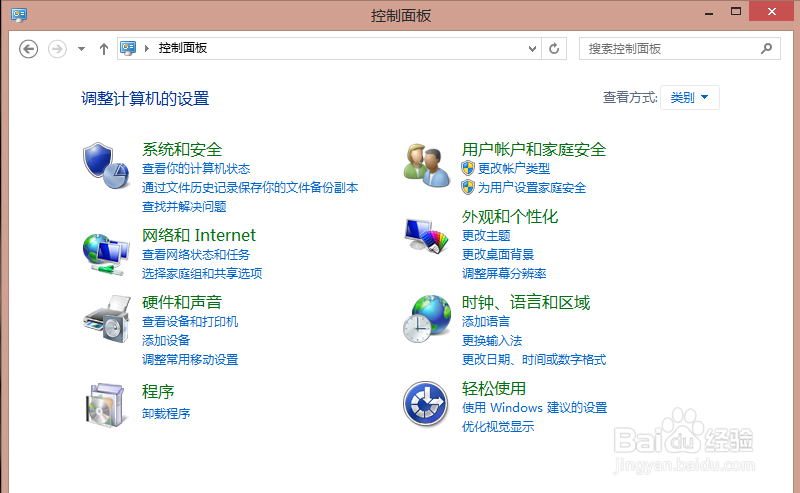Expand the address bar breadcrumb arrow
The image size is (800, 493).
pos(147,48)
